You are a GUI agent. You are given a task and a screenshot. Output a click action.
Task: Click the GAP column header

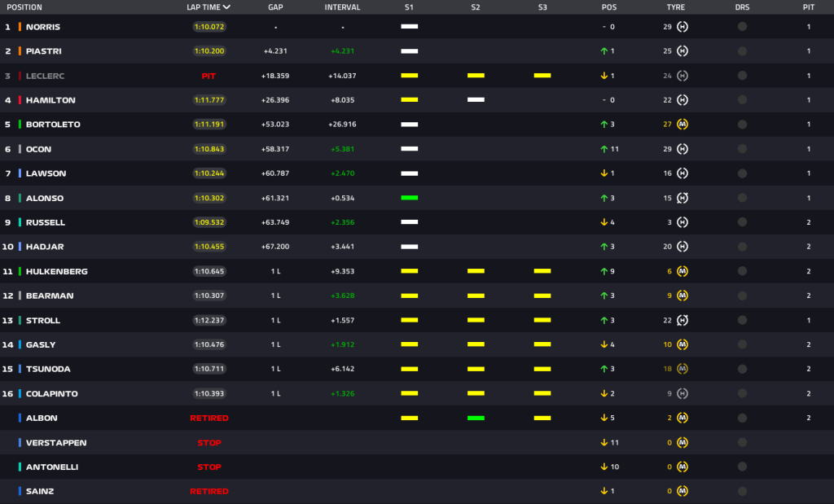tap(275, 7)
